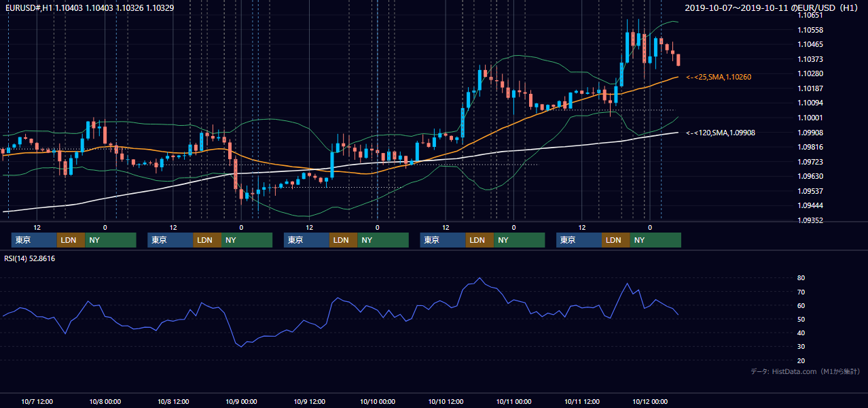Click price axis value 1.10187
This screenshot has width=868, height=408.
click(811, 88)
